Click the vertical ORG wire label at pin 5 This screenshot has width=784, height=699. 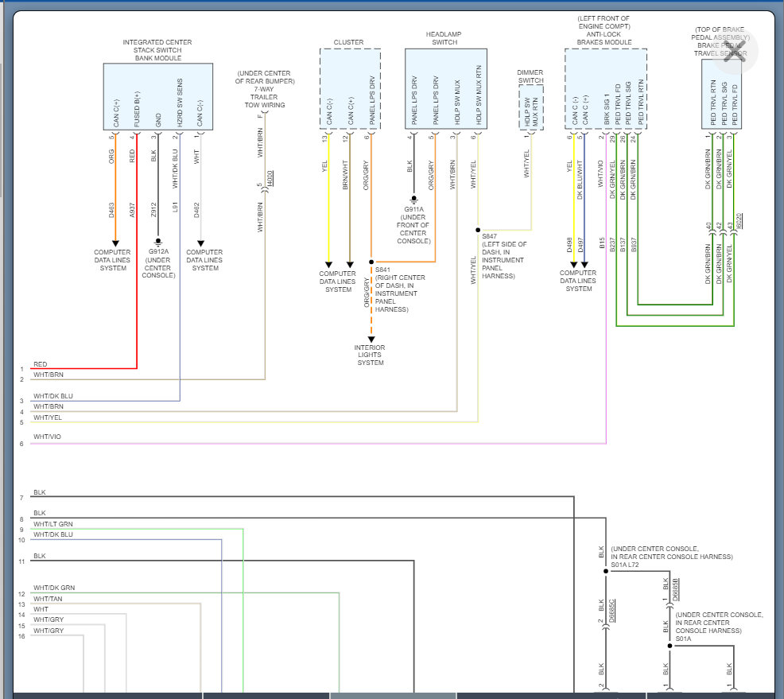coord(111,157)
